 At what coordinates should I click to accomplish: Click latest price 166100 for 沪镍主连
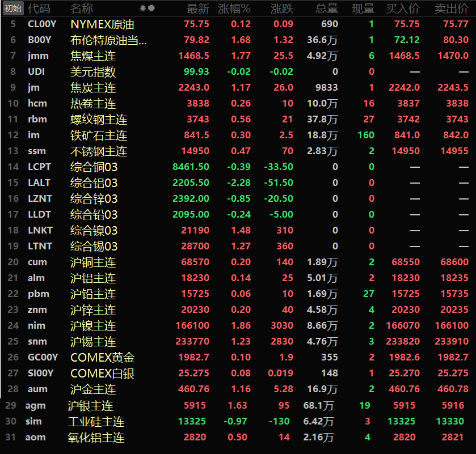point(192,325)
